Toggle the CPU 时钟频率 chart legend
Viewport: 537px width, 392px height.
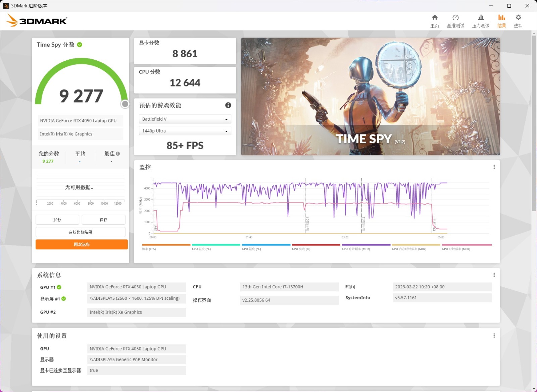tap(366, 247)
